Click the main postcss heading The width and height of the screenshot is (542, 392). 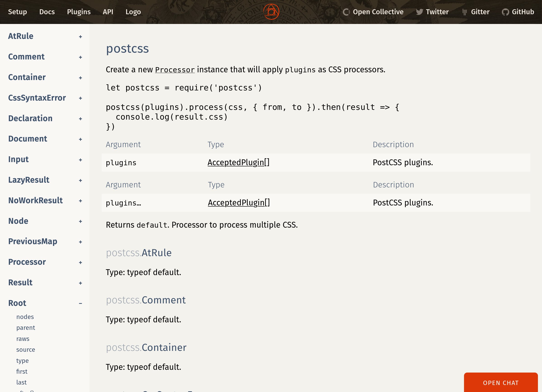[x=127, y=49]
